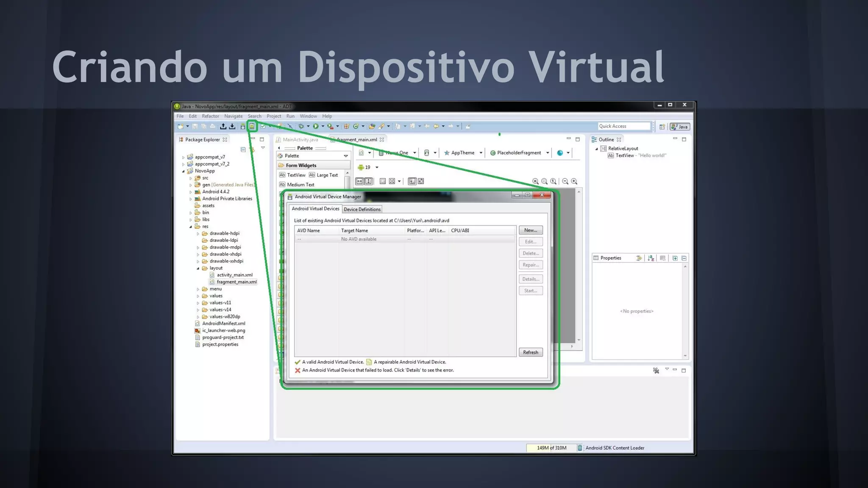Viewport: 868px width, 488px height.
Task: Click the New wizard icon in toolbar
Action: point(181,126)
